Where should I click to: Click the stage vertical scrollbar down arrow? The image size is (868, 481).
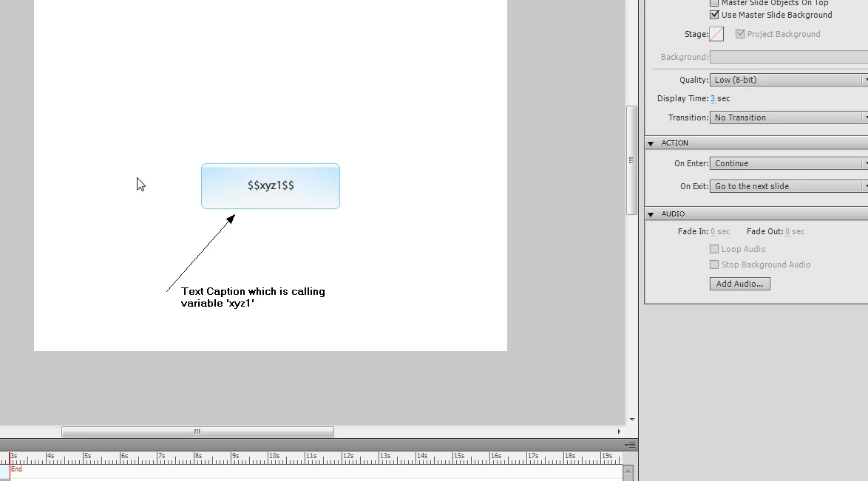631,420
